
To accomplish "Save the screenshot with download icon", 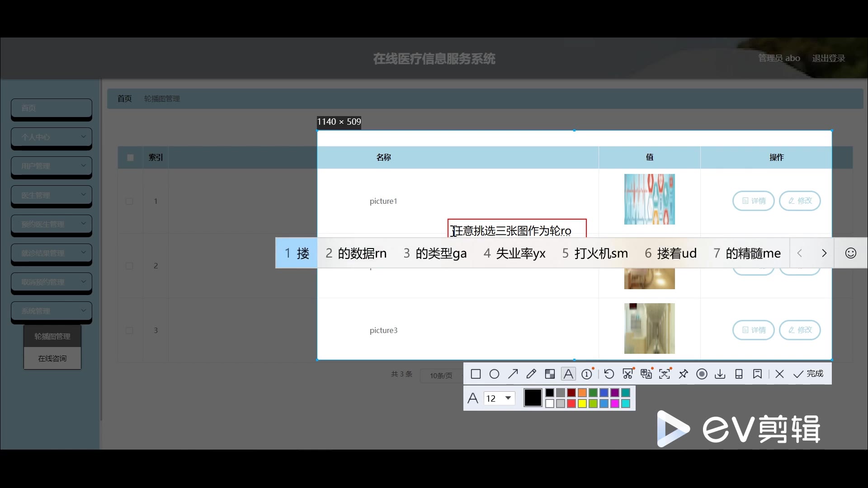I will [720, 374].
